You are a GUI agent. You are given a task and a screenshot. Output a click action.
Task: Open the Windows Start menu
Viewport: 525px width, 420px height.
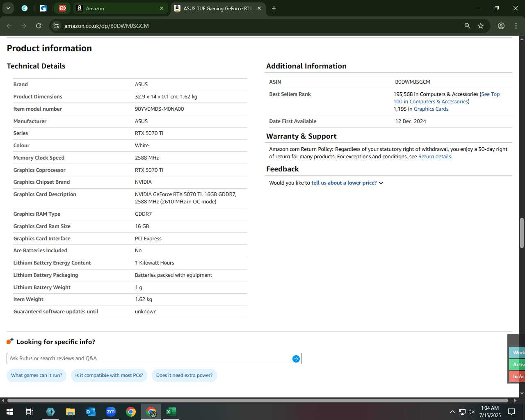click(x=9, y=411)
